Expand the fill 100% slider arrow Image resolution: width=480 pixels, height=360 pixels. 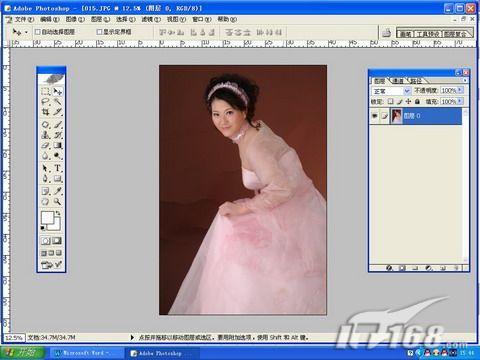pos(460,101)
